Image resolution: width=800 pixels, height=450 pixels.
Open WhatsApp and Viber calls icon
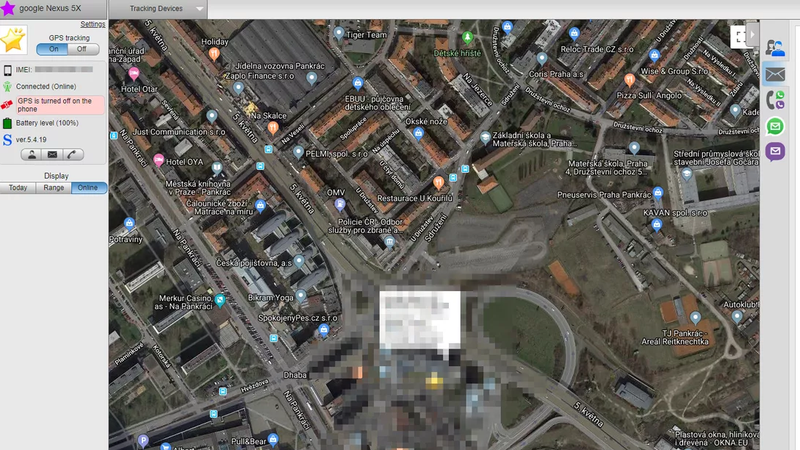pyautogui.click(x=775, y=100)
